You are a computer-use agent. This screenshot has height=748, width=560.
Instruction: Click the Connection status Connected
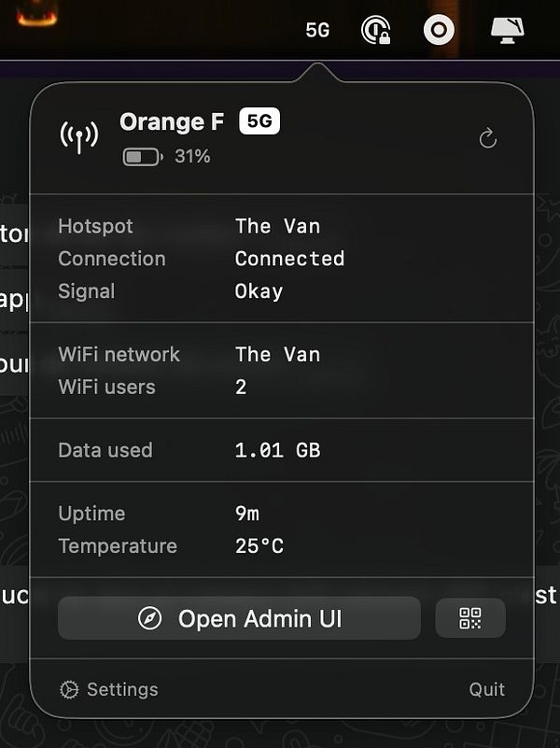coord(289,259)
